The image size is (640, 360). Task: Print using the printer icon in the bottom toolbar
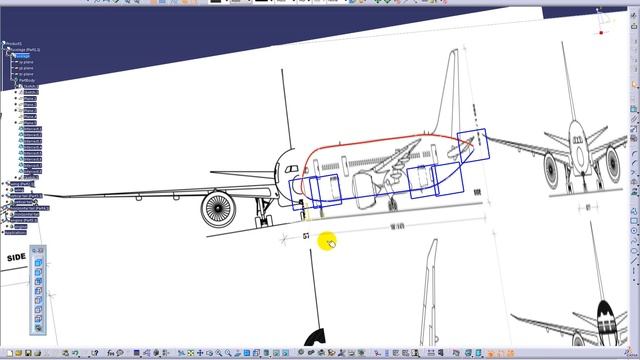click(x=38, y=353)
